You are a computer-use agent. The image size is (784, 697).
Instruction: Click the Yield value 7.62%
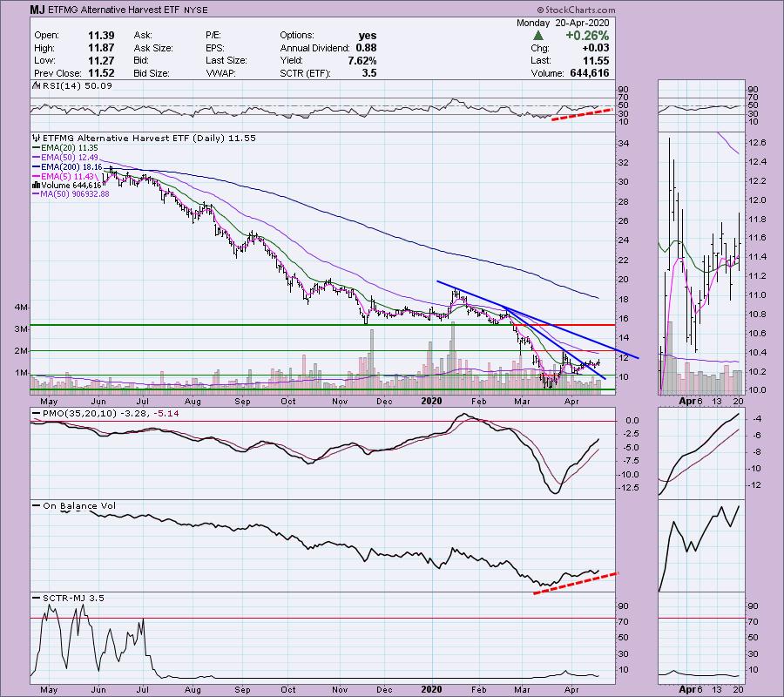coord(362,60)
